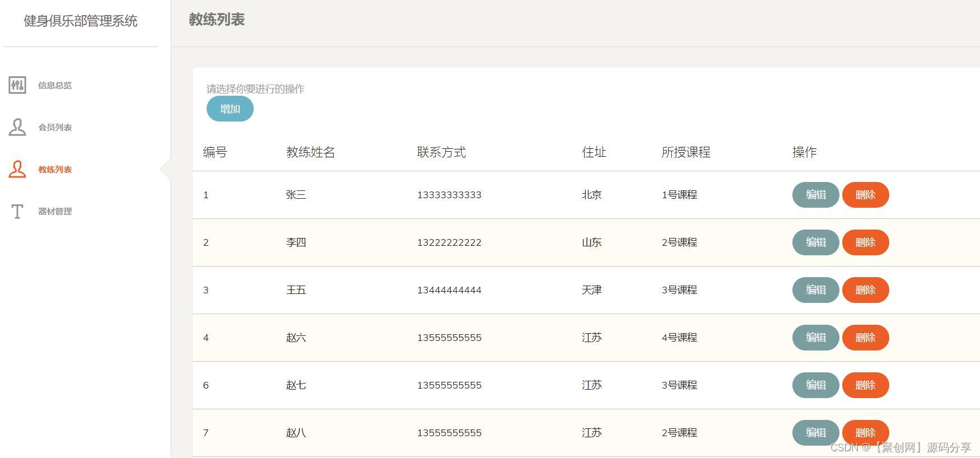980x458 pixels.
Task: Click 赵六's address cell 江苏
Action: point(592,338)
